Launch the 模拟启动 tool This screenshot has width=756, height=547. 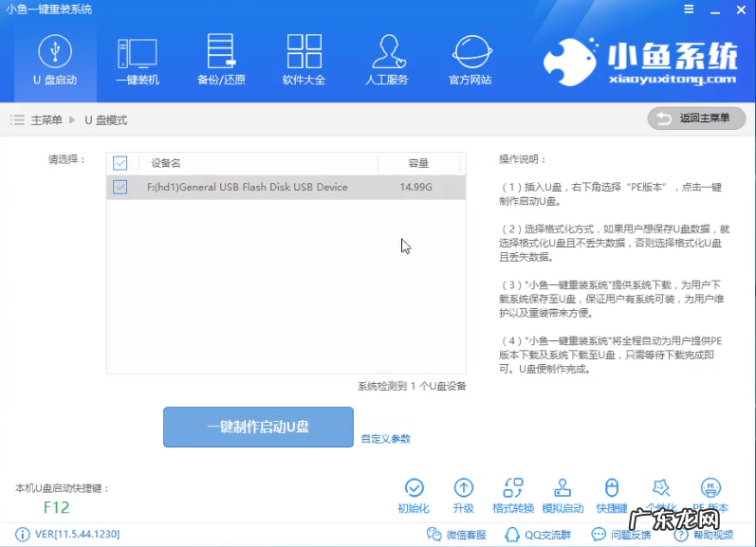point(562,496)
